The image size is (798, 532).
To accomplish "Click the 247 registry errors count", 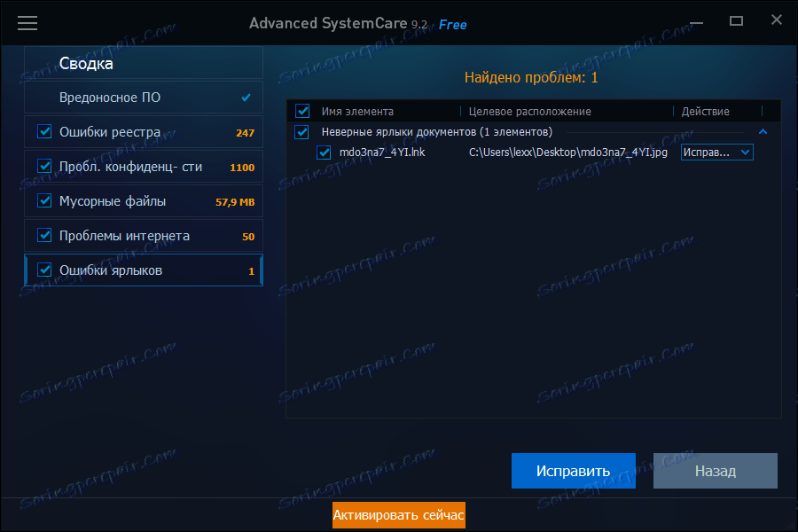I will coord(245,133).
